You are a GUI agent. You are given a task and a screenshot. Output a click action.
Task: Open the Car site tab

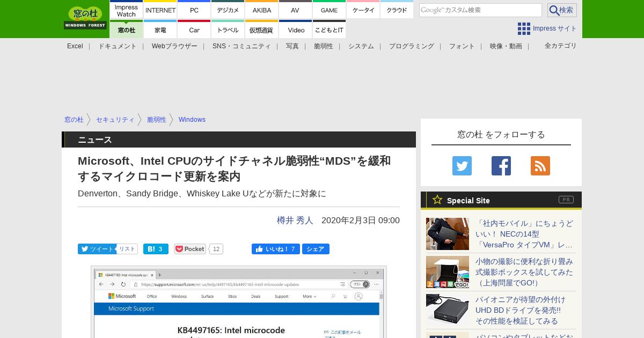point(194,30)
